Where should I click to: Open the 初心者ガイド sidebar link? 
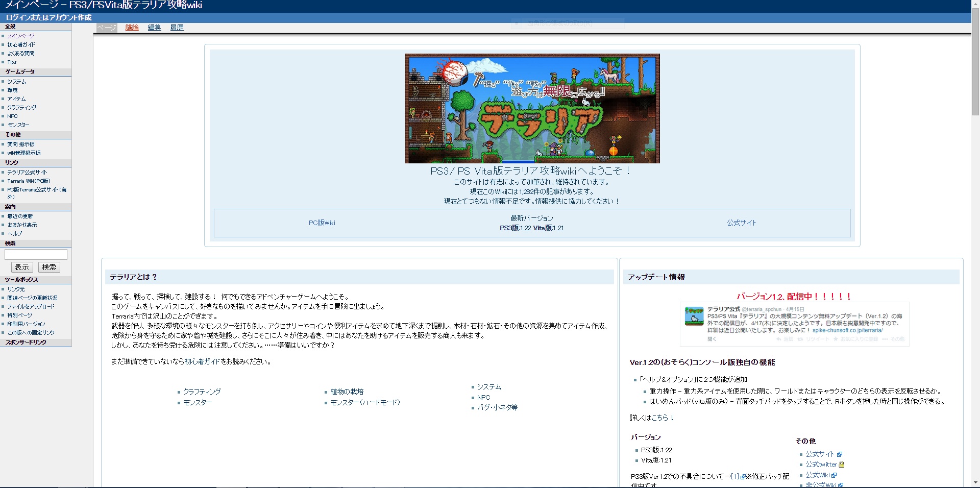click(21, 44)
